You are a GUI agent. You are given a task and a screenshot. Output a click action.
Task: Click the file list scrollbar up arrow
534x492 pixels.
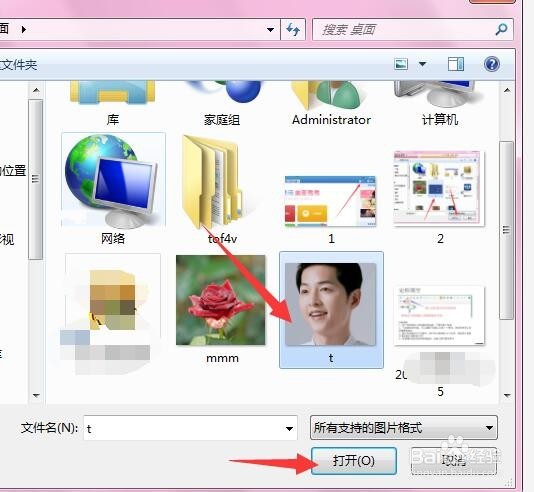(x=507, y=90)
